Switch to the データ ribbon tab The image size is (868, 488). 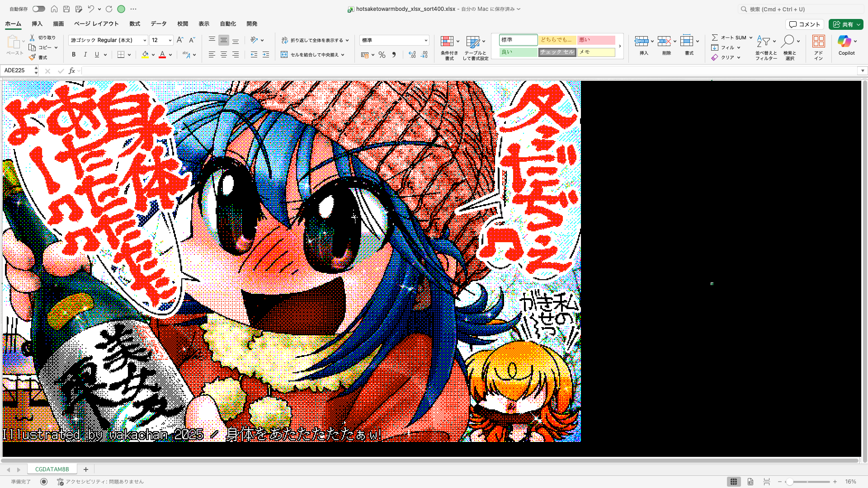158,24
